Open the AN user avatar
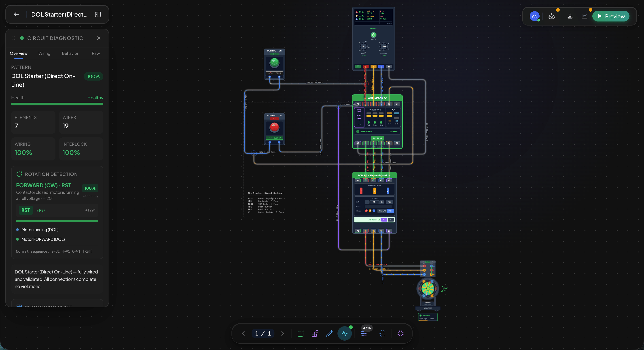 pos(534,16)
